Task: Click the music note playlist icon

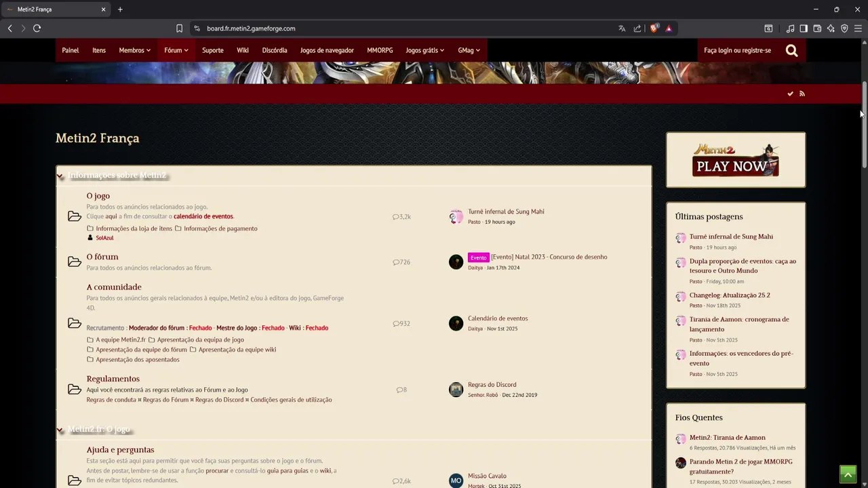Action: tap(790, 28)
